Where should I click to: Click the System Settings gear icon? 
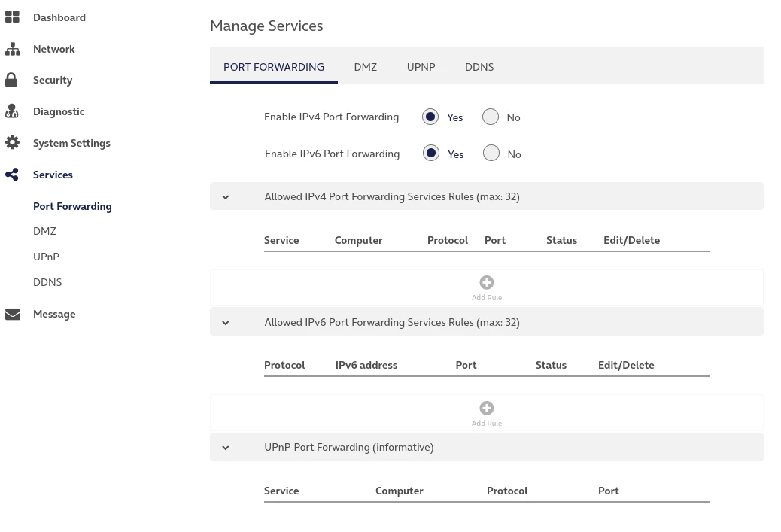(x=12, y=143)
